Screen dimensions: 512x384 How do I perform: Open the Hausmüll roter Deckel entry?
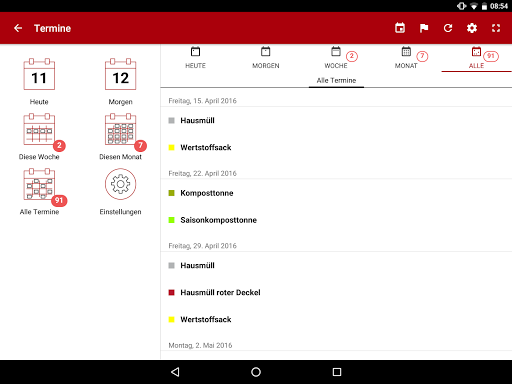point(336,292)
